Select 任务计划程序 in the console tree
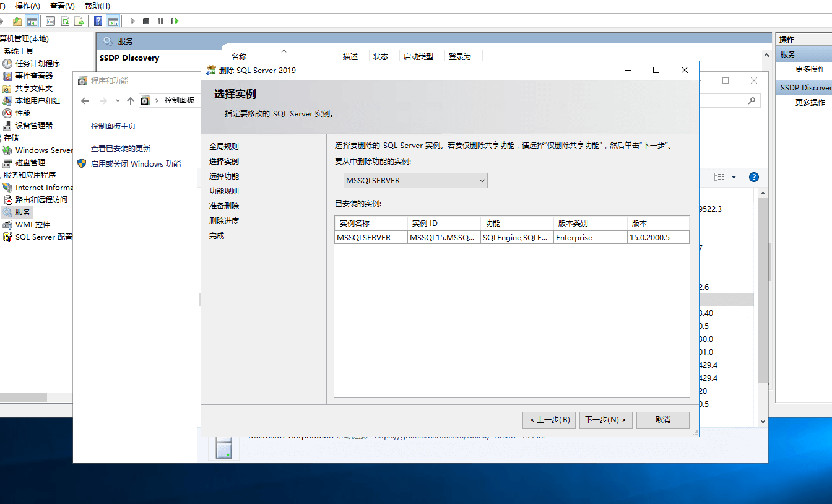 (x=37, y=63)
